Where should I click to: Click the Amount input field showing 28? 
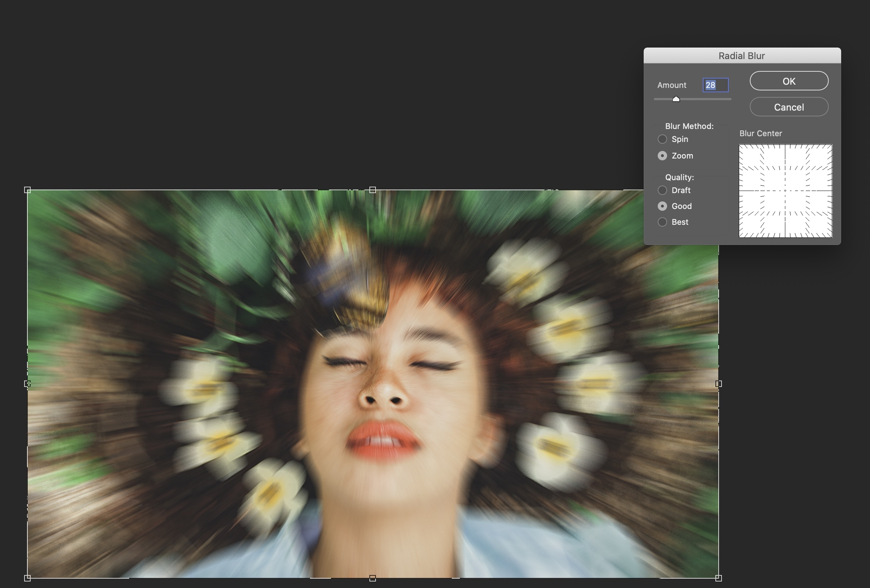715,85
